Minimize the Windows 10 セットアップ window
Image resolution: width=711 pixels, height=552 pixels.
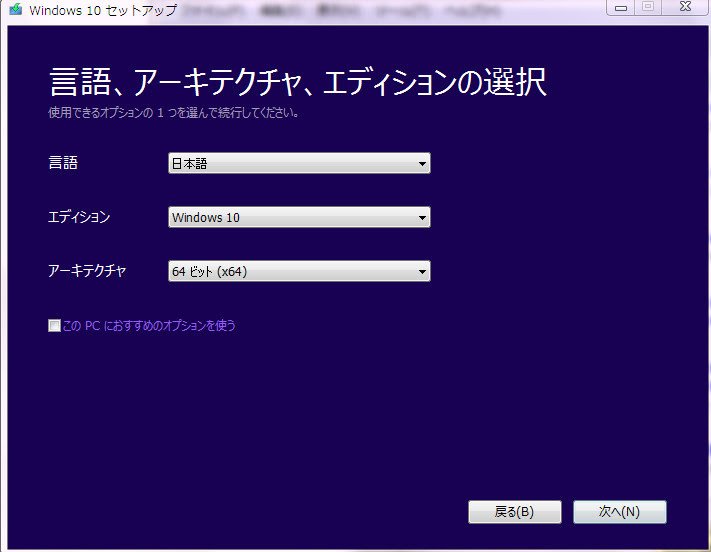[621, 7]
